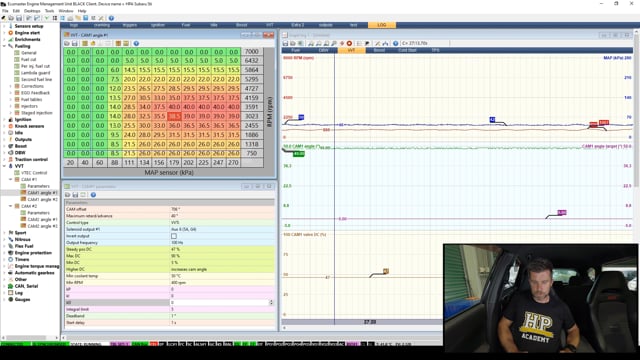Collapse the VVT tree node
Viewport: 640px width, 360px height.
click(x=4, y=166)
